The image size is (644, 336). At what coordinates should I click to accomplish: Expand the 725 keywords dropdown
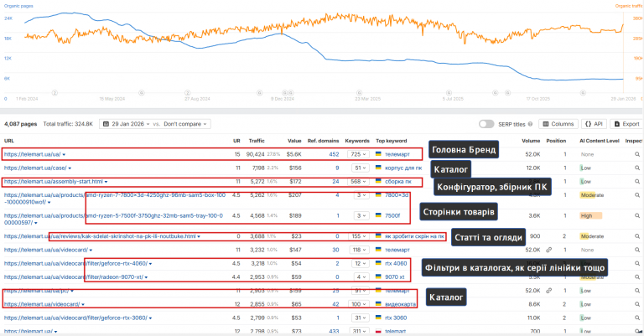tap(358, 154)
